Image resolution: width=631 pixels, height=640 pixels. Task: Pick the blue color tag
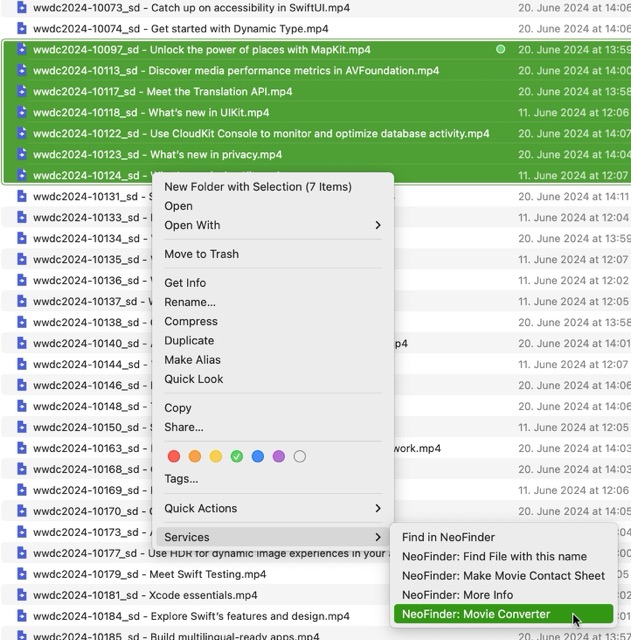[258, 456]
